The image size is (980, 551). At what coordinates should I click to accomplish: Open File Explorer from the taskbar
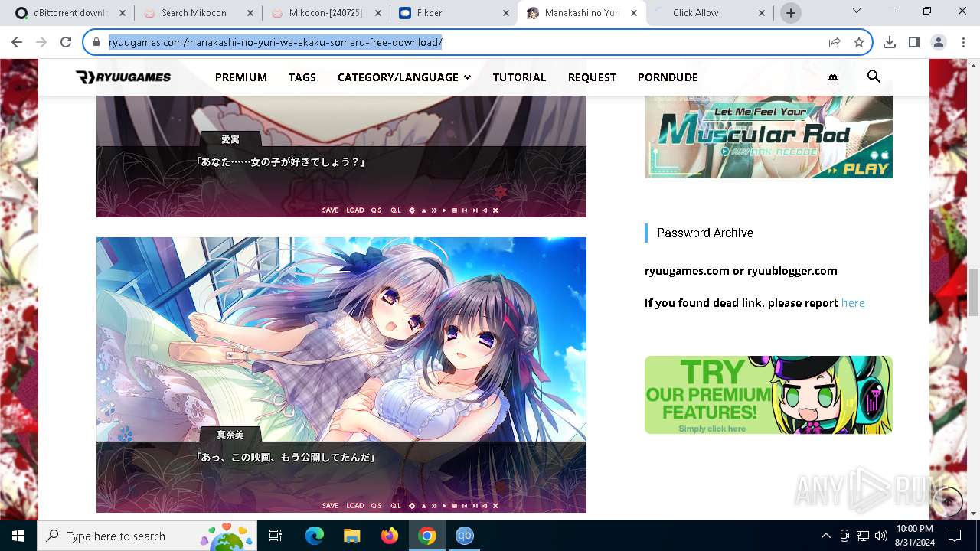coord(352,536)
